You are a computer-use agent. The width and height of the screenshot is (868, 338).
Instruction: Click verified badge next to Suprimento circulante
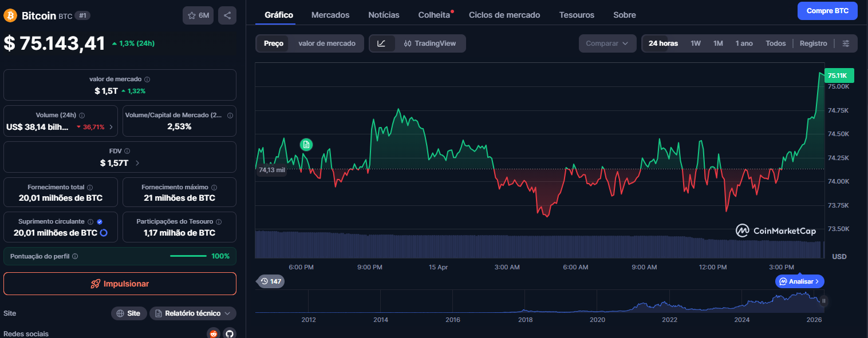click(100, 221)
